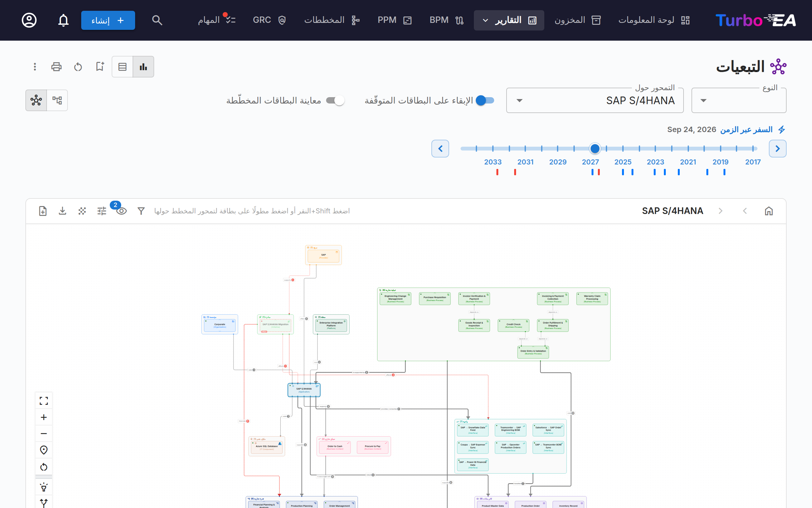Open the GRC menu item
812x508 pixels.
click(269, 20)
